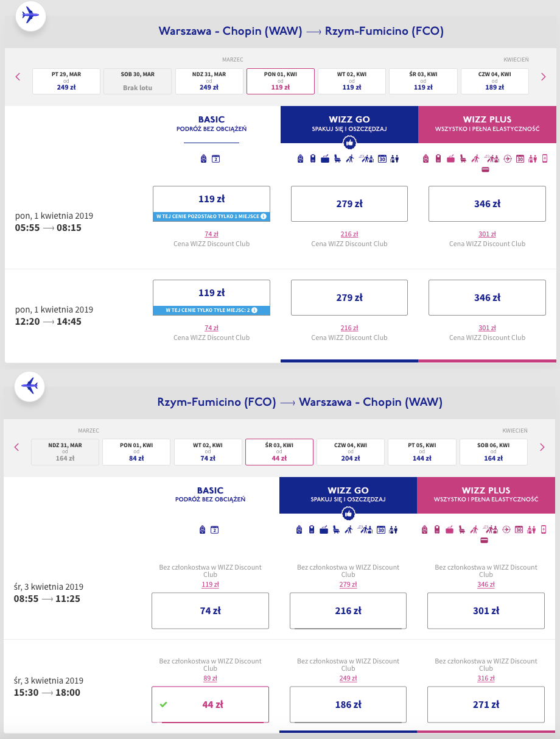Image resolution: width=560 pixels, height=739 pixels.
Task: Click the card icon under return WIZZ PLUS
Action: click(x=484, y=540)
